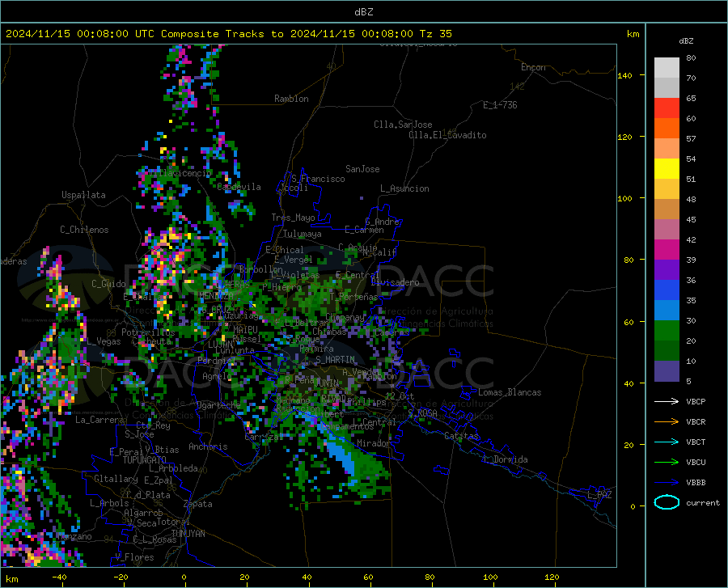Click the yellow 51 dBZ color swatch
Screen dimensions: 728x588
[667, 169]
